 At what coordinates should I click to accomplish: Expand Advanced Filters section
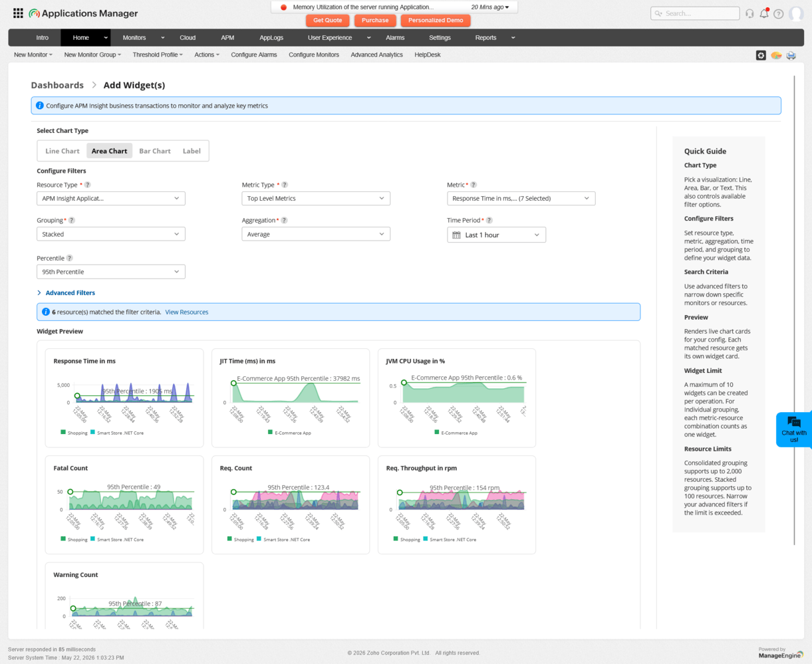coord(66,292)
